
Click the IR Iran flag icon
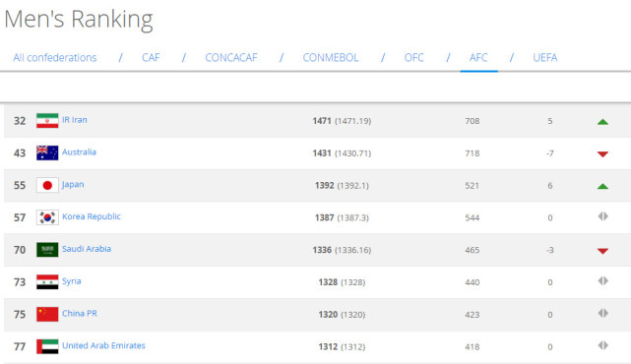click(47, 121)
